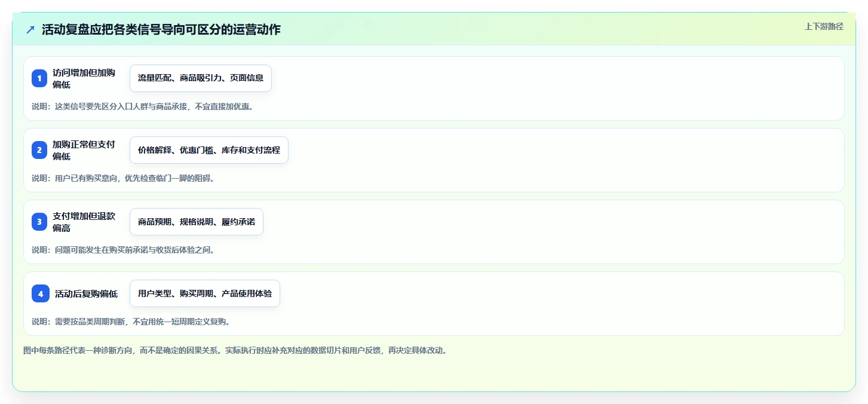This screenshot has height=404, width=868.
Task: Select the 活动后复购偏低 signal label
Action: coord(86,293)
